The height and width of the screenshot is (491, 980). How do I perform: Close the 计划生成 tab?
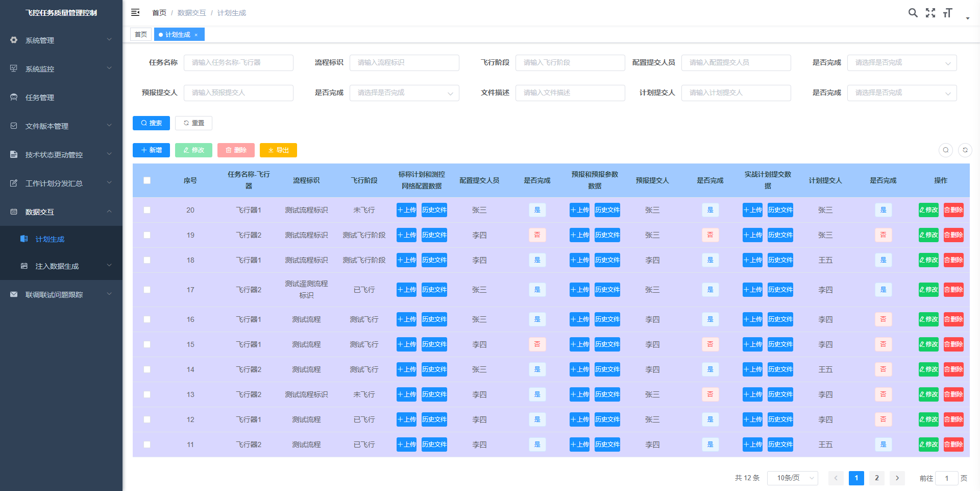tap(196, 35)
